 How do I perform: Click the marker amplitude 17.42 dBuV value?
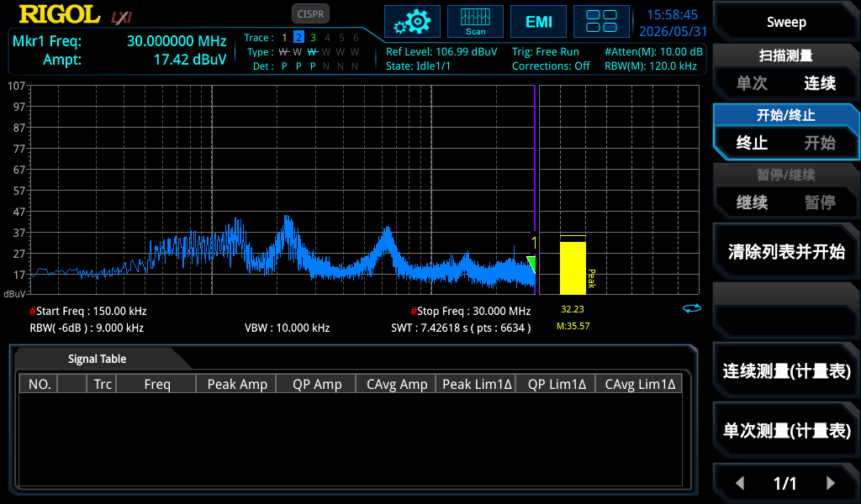click(x=190, y=60)
